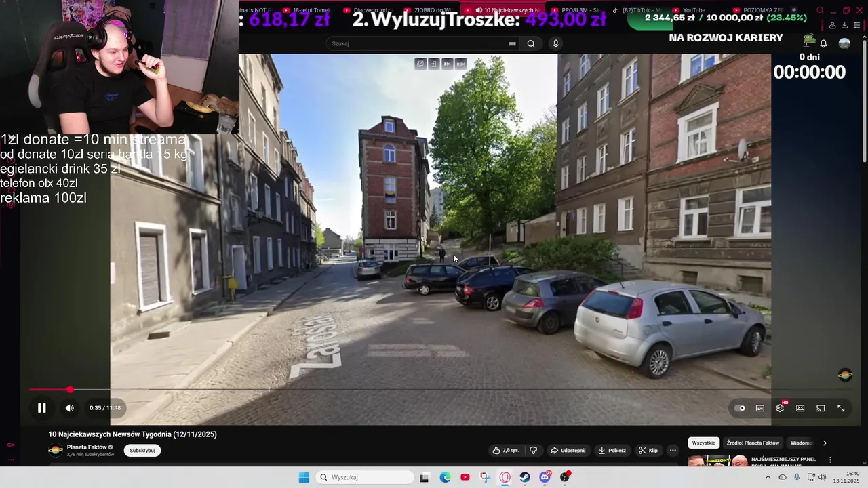
Task: Open Planeta Faktów channel avatar
Action: 56,450
